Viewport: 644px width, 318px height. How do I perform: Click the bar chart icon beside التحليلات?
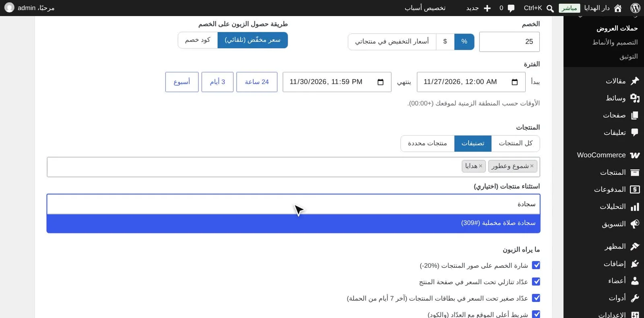(635, 207)
